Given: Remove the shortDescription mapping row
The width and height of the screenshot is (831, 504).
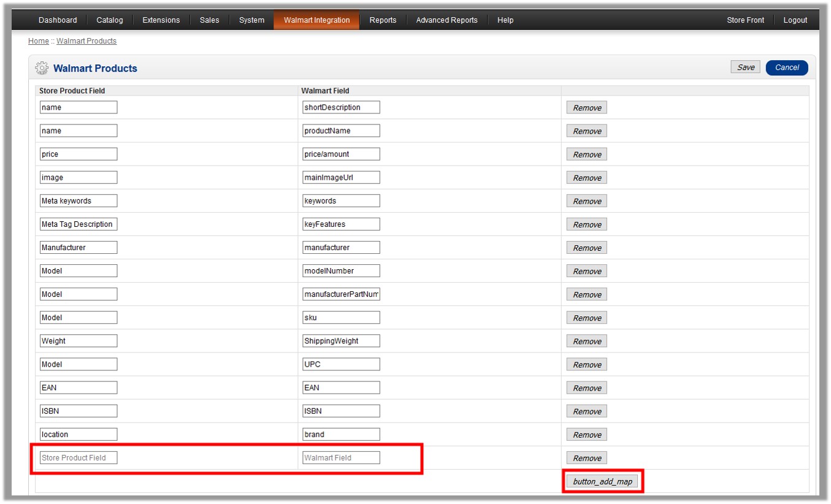Looking at the screenshot, I should click(587, 108).
